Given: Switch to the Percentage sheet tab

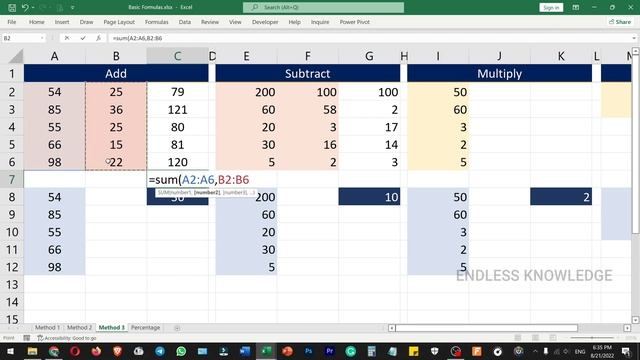Looking at the screenshot, I should point(145,327).
